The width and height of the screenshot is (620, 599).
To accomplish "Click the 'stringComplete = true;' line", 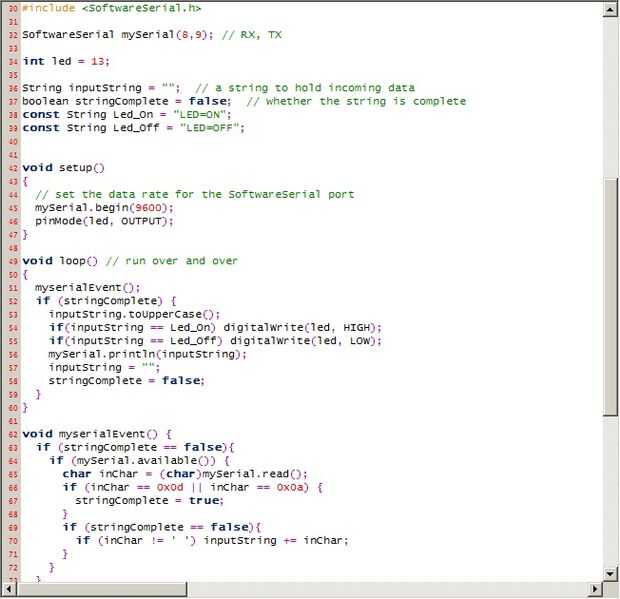I will (149, 501).
